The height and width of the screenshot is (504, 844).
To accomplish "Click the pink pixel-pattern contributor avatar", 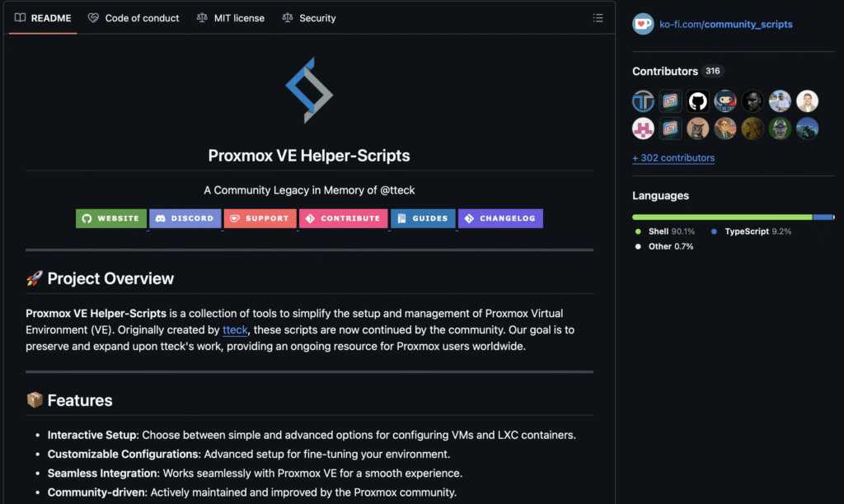I will 643,128.
